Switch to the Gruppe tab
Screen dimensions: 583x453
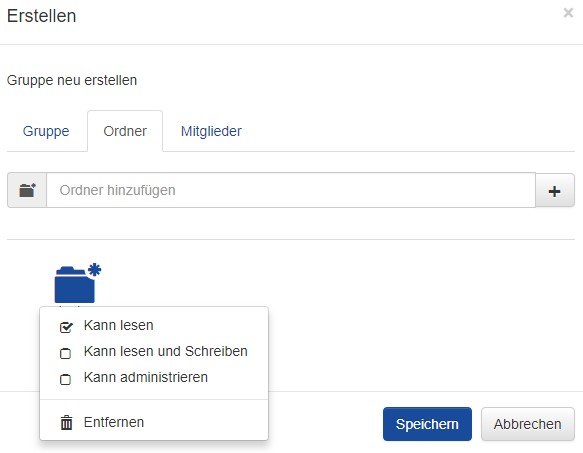pos(46,131)
